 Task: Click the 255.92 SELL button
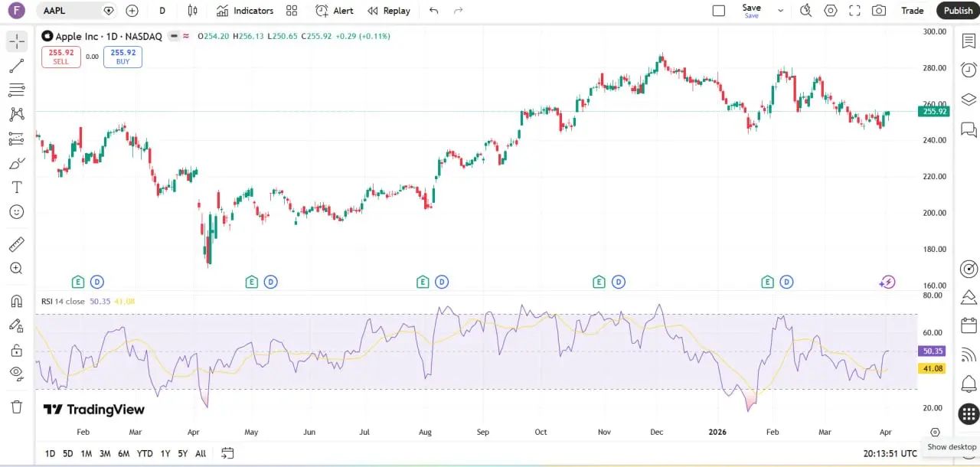[x=60, y=57]
